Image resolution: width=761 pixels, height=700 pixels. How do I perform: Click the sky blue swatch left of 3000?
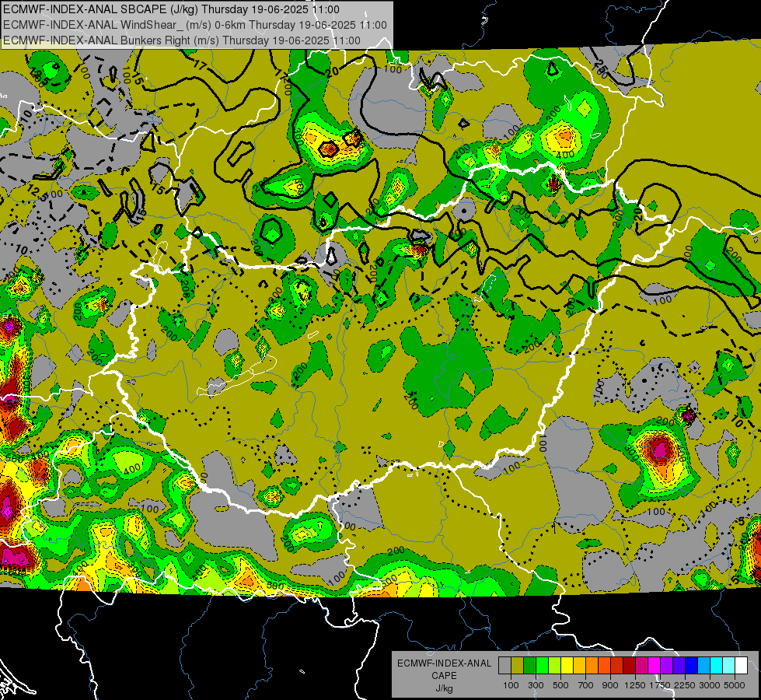point(703,666)
